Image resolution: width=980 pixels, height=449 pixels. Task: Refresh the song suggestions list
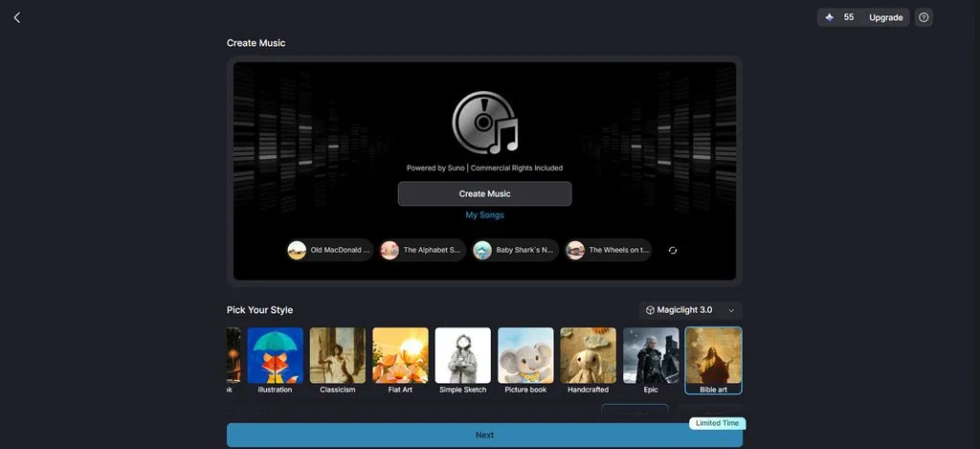pos(673,250)
